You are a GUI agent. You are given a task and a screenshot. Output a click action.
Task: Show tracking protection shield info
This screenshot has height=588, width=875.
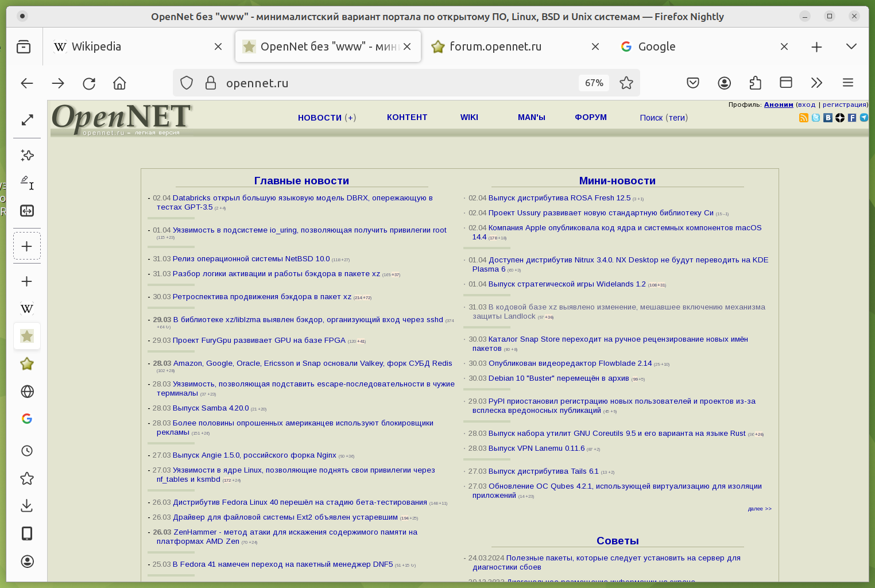(x=187, y=83)
